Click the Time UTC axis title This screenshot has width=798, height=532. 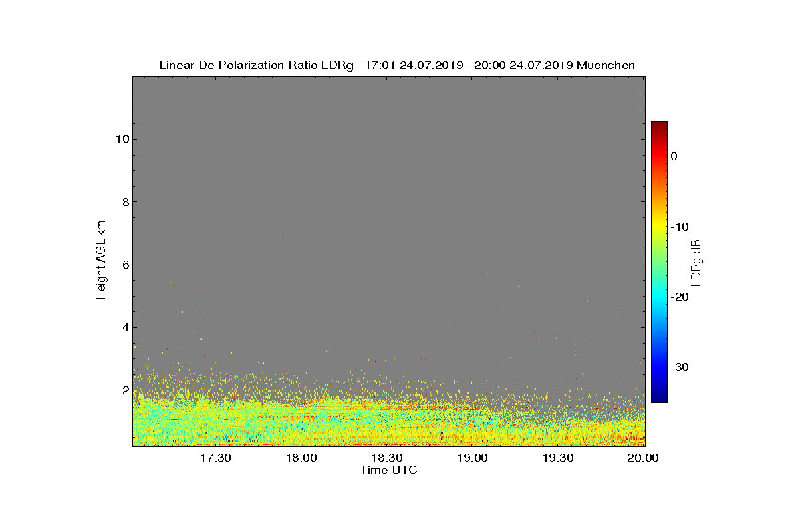[389, 470]
